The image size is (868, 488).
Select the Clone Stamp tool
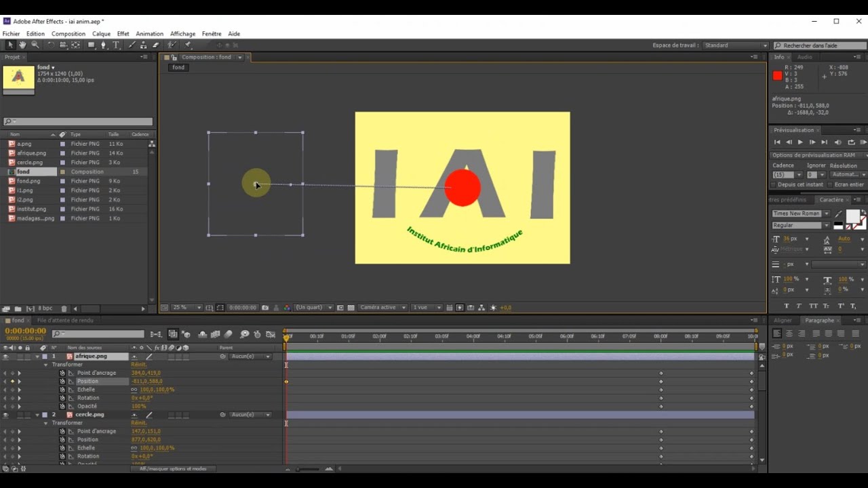(x=144, y=45)
